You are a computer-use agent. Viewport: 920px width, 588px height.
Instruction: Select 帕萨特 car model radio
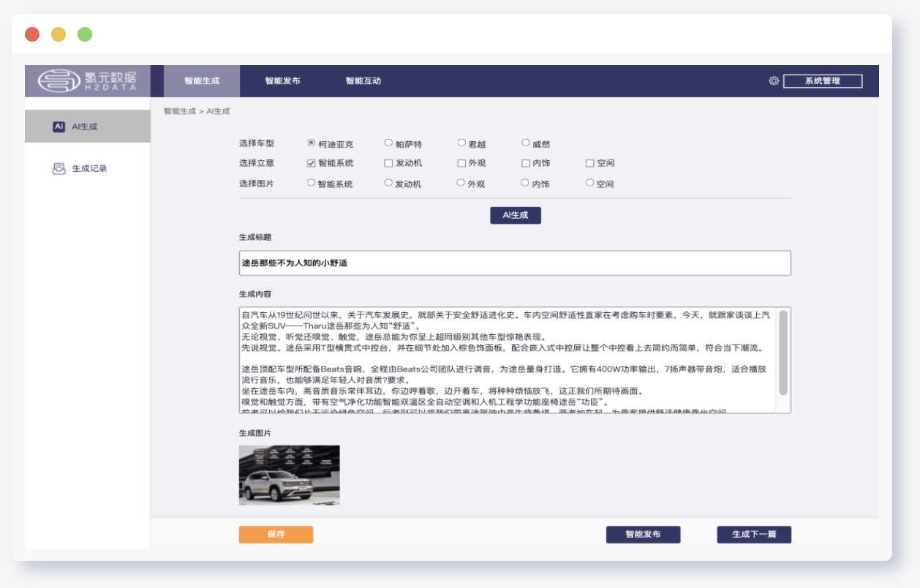[388, 143]
